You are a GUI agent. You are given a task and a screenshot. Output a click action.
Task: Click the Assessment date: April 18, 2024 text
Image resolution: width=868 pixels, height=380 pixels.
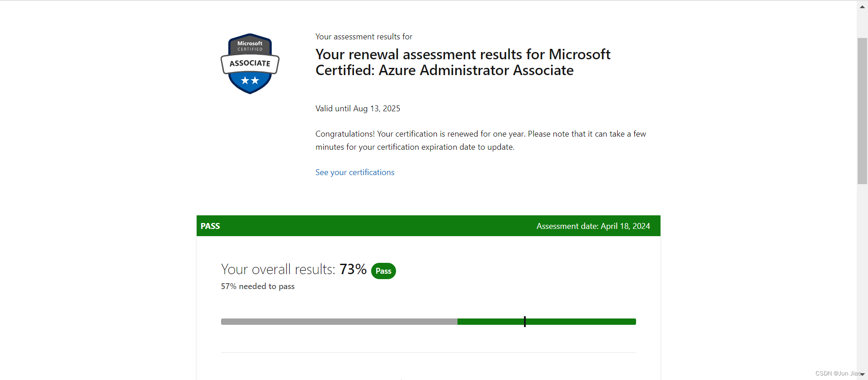[593, 226]
